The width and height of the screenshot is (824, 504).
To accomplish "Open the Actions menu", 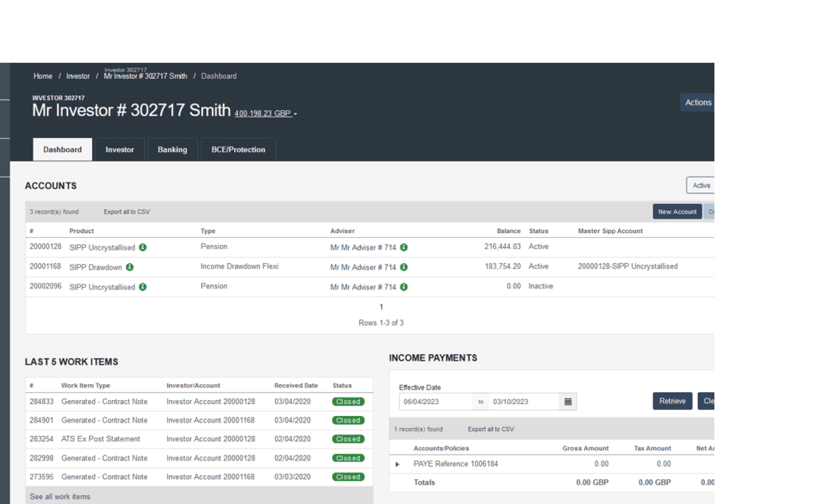I will pyautogui.click(x=698, y=102).
